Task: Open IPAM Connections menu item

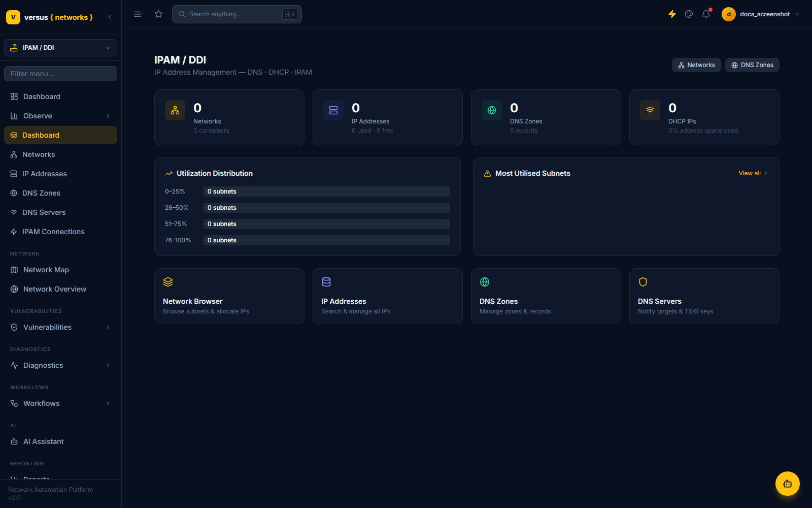Action: tap(60, 232)
